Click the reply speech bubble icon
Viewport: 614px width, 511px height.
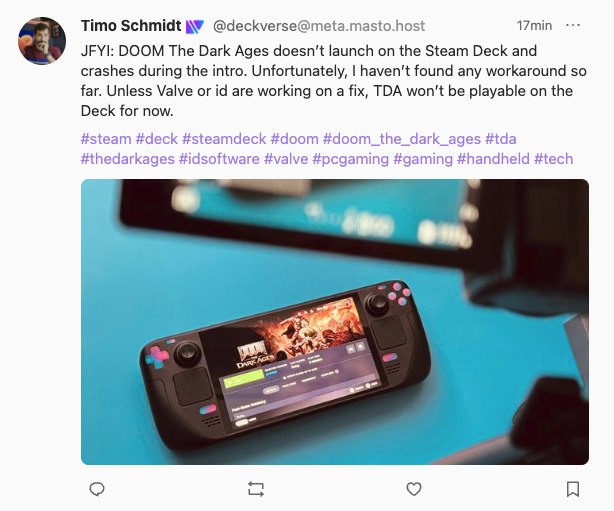click(97, 489)
